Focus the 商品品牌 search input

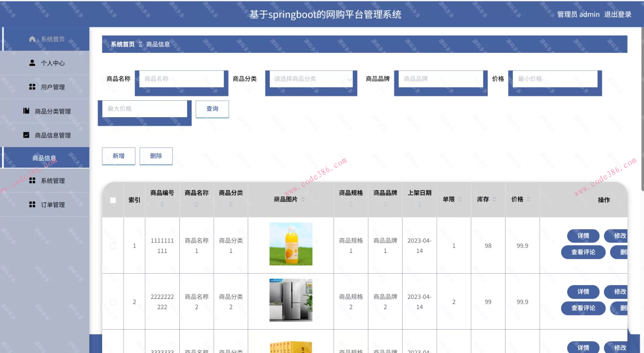[441, 79]
